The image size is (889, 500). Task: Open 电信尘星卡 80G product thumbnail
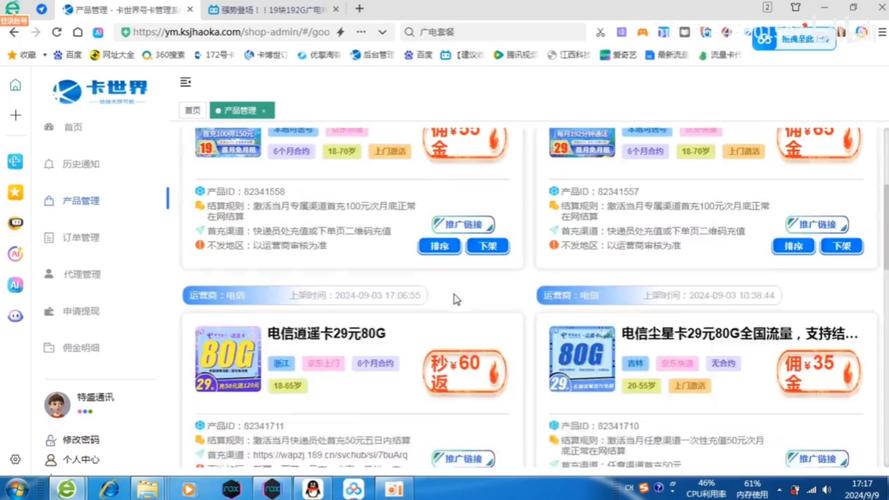[x=582, y=359]
